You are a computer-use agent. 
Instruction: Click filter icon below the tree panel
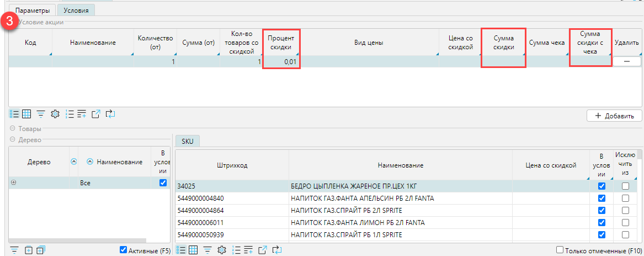pyautogui.click(x=14, y=250)
